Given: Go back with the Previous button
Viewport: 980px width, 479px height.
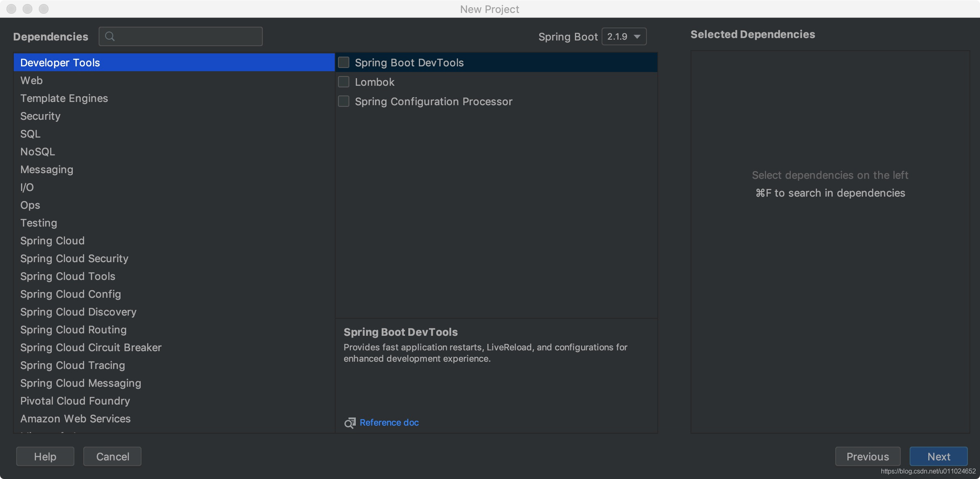Looking at the screenshot, I should tap(868, 456).
